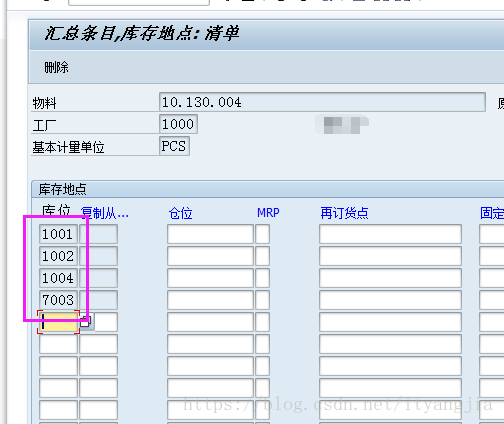Click the highlighted empty 库位 input field

pyautogui.click(x=58, y=322)
